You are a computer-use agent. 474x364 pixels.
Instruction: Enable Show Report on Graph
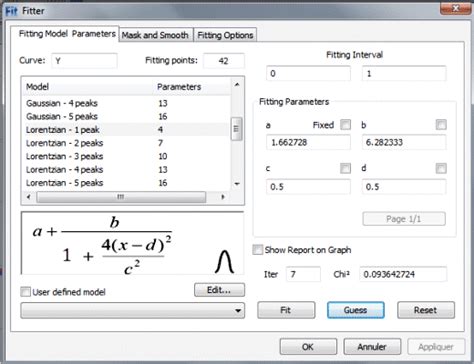click(x=258, y=250)
